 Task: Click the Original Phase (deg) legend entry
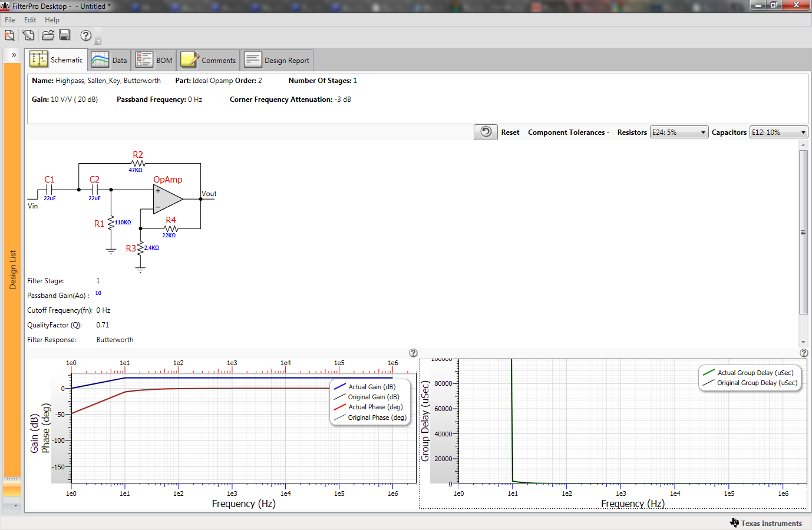click(371, 418)
